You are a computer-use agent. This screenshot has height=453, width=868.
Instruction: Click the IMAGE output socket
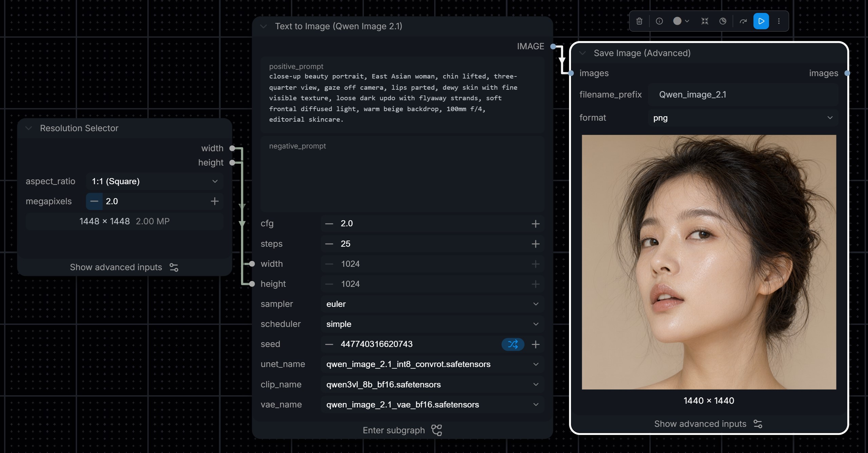click(553, 46)
